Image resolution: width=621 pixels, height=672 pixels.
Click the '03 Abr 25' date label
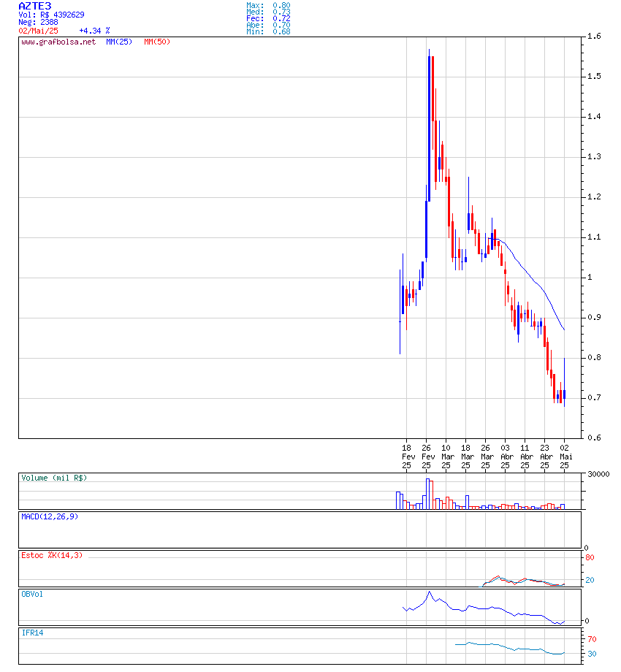point(506,457)
